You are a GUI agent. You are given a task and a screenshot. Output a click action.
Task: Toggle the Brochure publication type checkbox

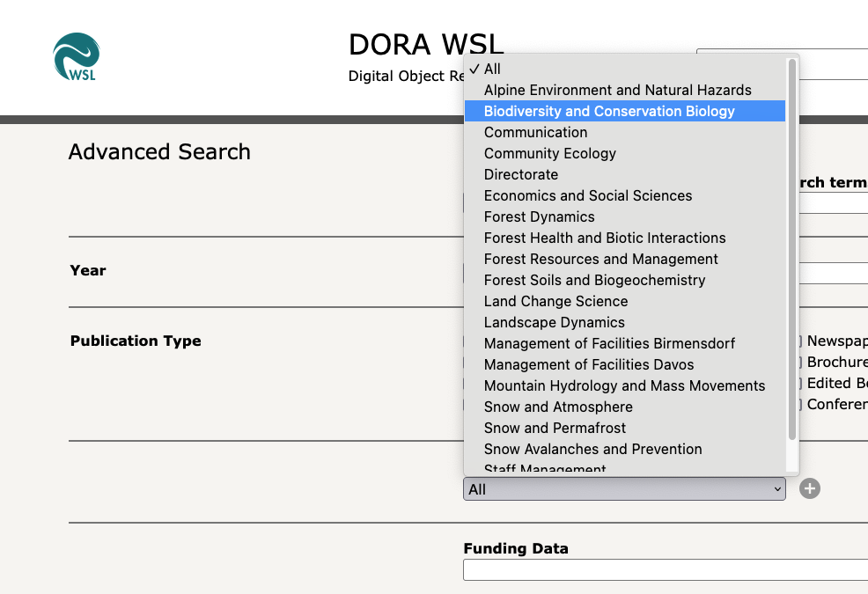[x=799, y=362]
